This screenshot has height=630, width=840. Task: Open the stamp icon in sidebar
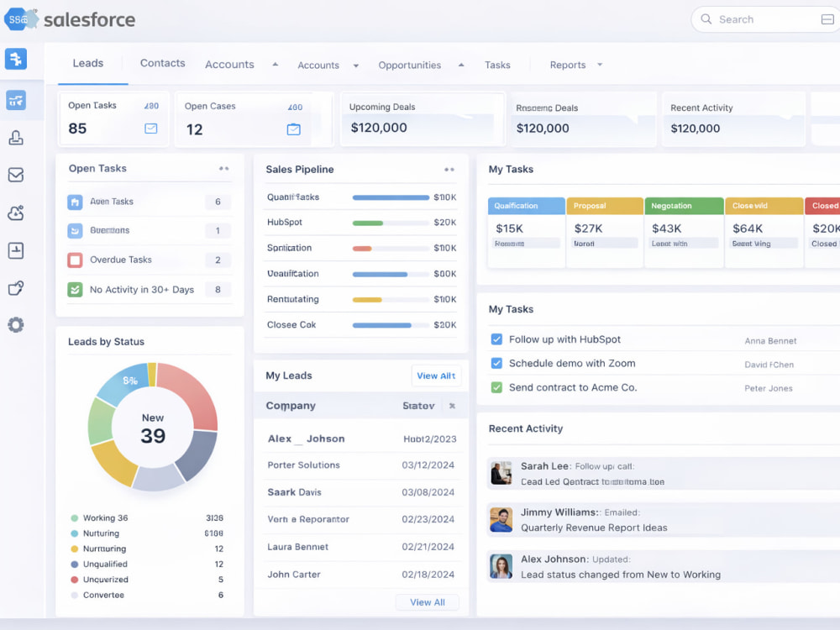[x=16, y=138]
